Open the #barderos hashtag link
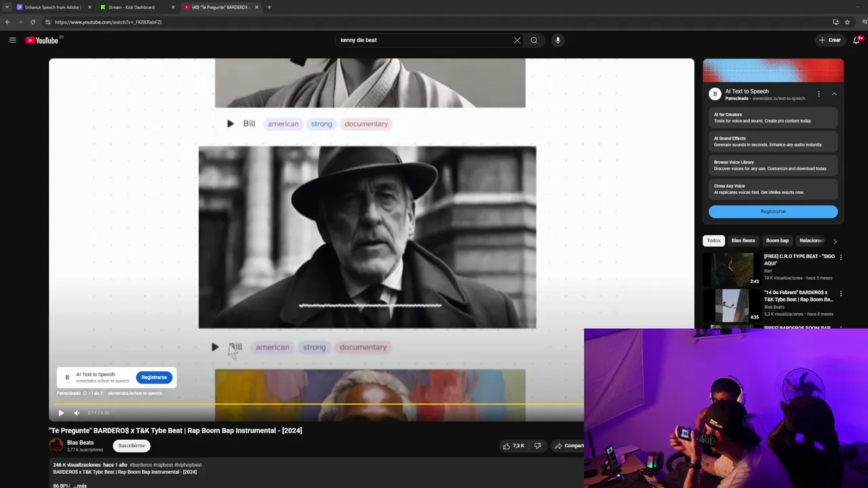This screenshot has height=488, width=868. 141,465
